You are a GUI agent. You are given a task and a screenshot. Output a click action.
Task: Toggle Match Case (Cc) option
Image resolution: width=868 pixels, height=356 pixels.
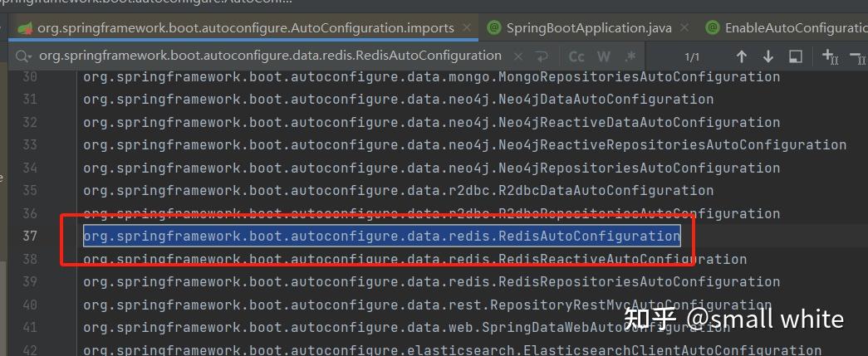click(x=576, y=56)
